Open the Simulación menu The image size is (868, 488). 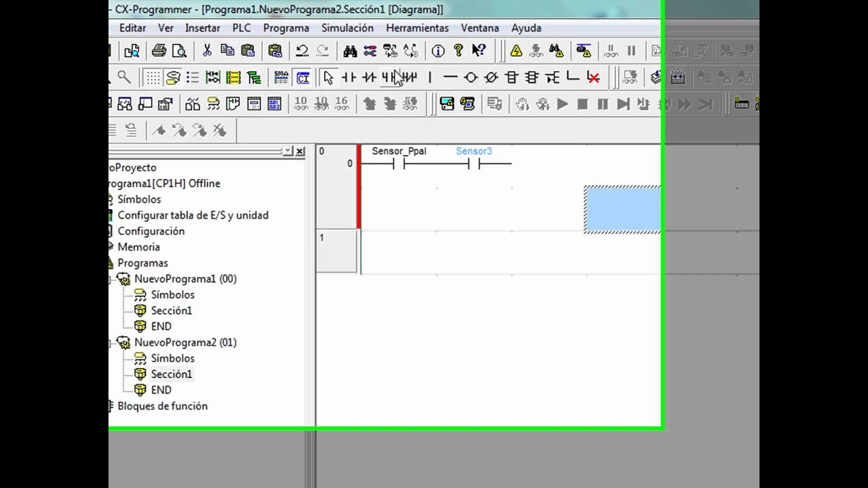coord(347,28)
